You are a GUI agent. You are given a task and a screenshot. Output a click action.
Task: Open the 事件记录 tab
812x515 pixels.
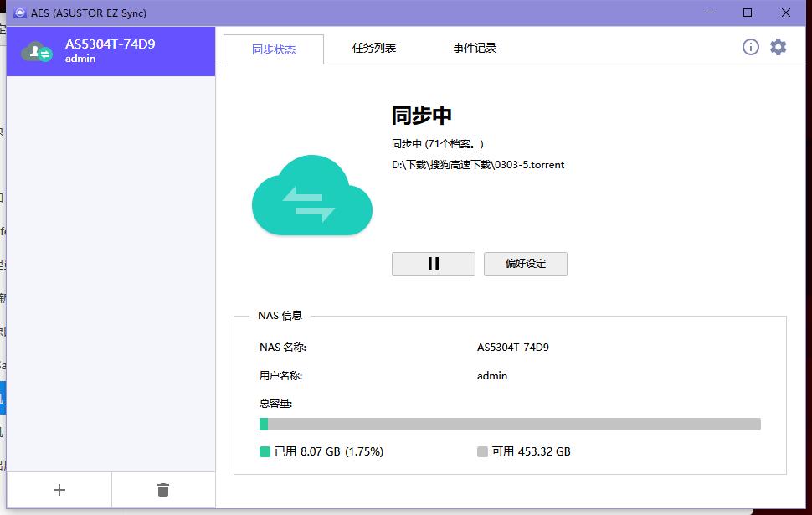(475, 49)
